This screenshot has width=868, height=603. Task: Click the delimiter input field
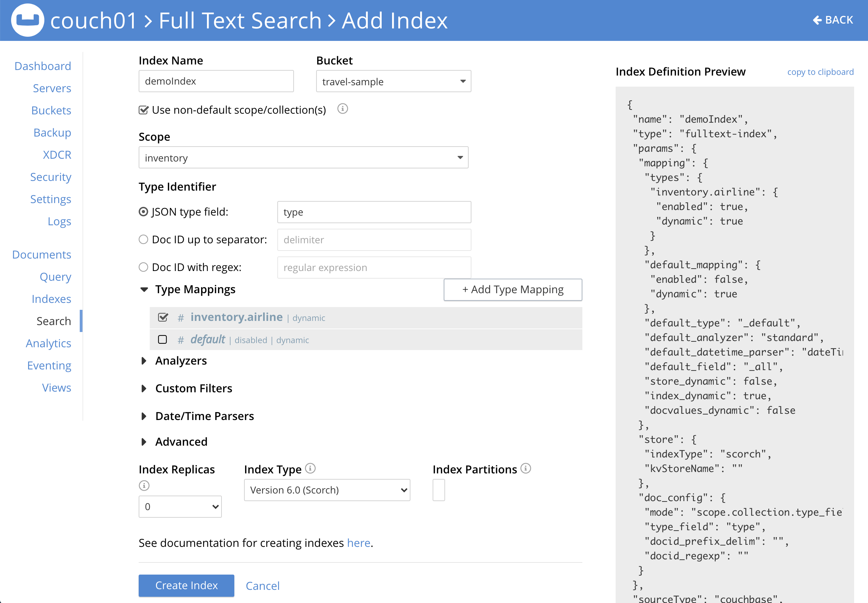(x=374, y=240)
